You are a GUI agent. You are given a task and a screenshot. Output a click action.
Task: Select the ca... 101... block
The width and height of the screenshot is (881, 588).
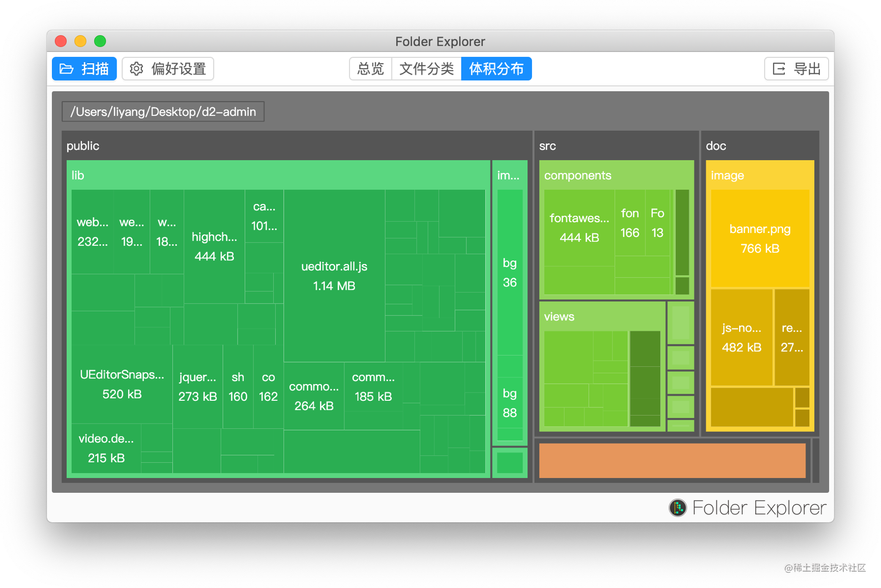point(264,216)
